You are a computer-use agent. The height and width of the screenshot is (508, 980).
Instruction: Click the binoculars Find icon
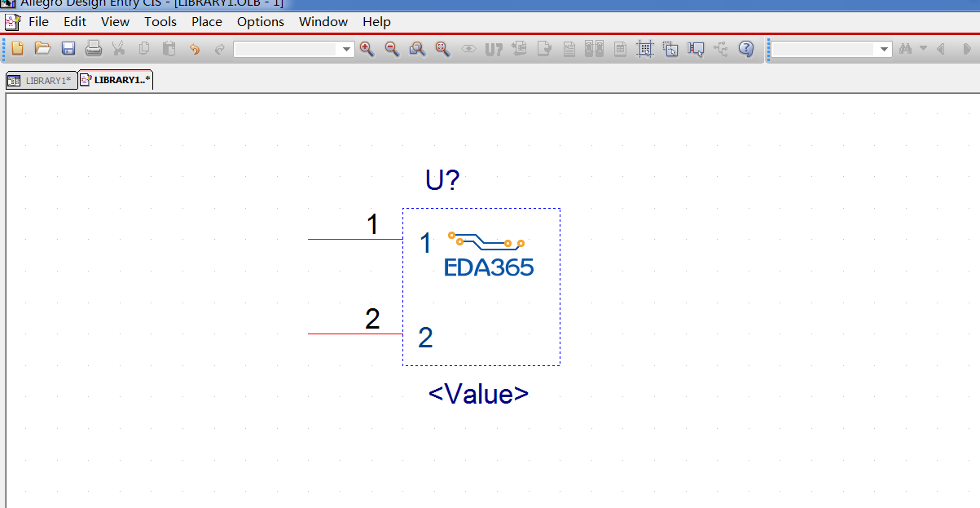coord(905,49)
